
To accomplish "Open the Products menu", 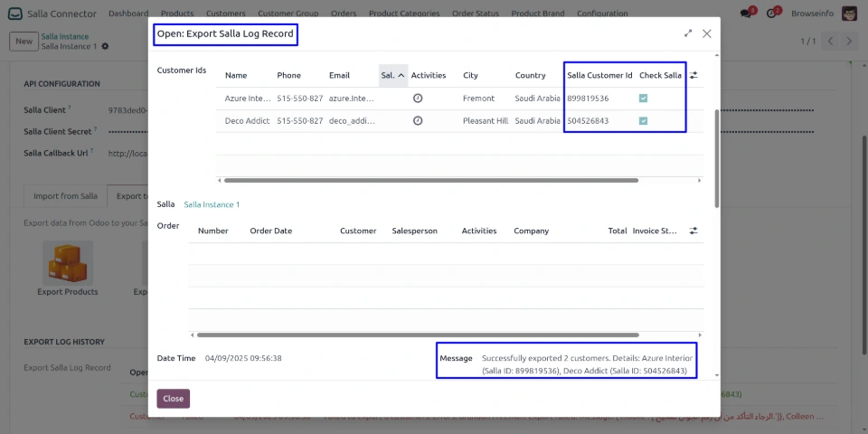I will pos(177,14).
